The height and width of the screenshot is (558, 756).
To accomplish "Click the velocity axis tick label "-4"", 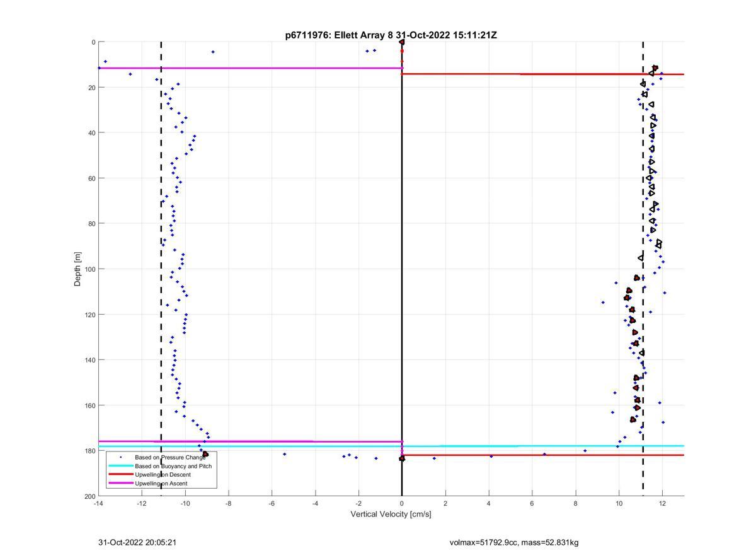I will point(315,504).
